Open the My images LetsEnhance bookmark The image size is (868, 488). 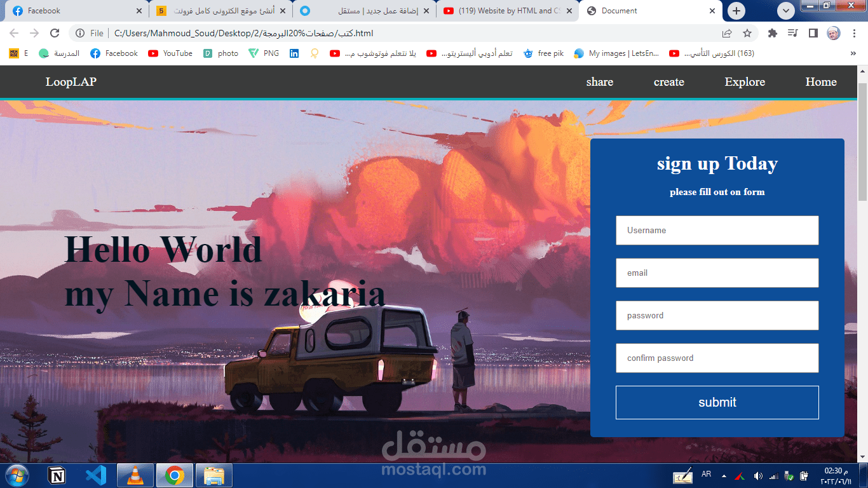[x=616, y=53]
